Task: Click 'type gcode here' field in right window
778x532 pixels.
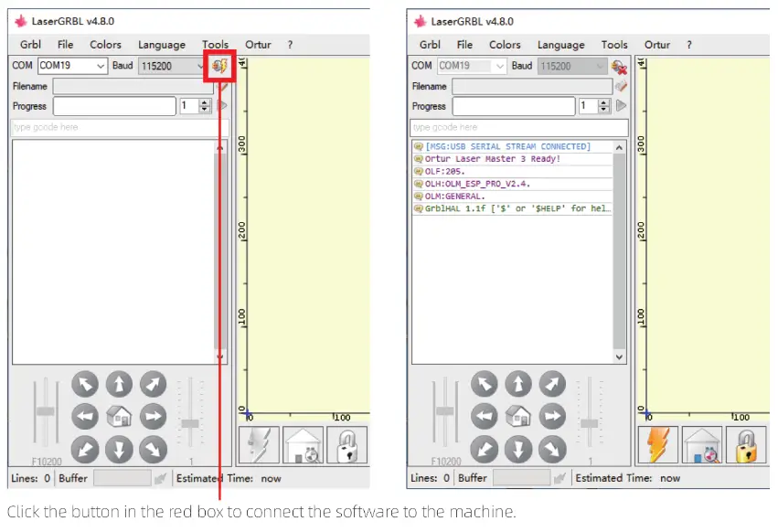Action: 519,127
